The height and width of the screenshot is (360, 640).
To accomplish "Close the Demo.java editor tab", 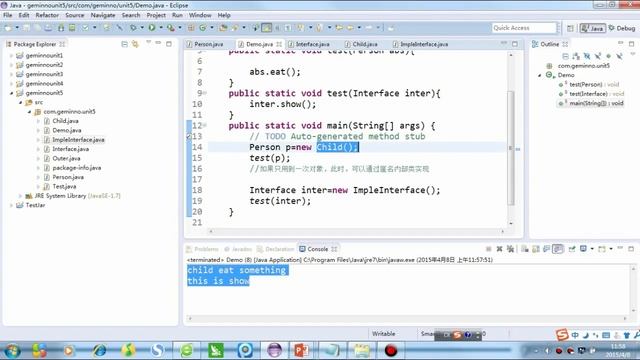I will (279, 44).
